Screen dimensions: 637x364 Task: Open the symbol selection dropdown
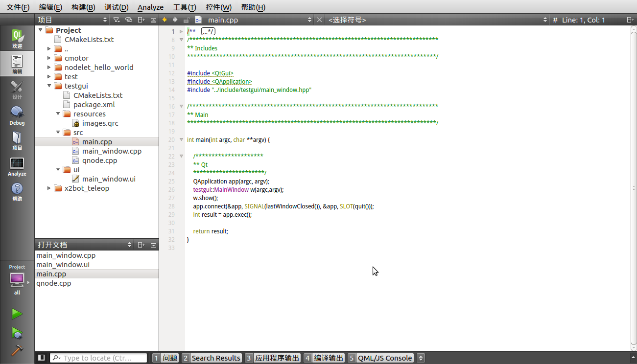(x=437, y=20)
